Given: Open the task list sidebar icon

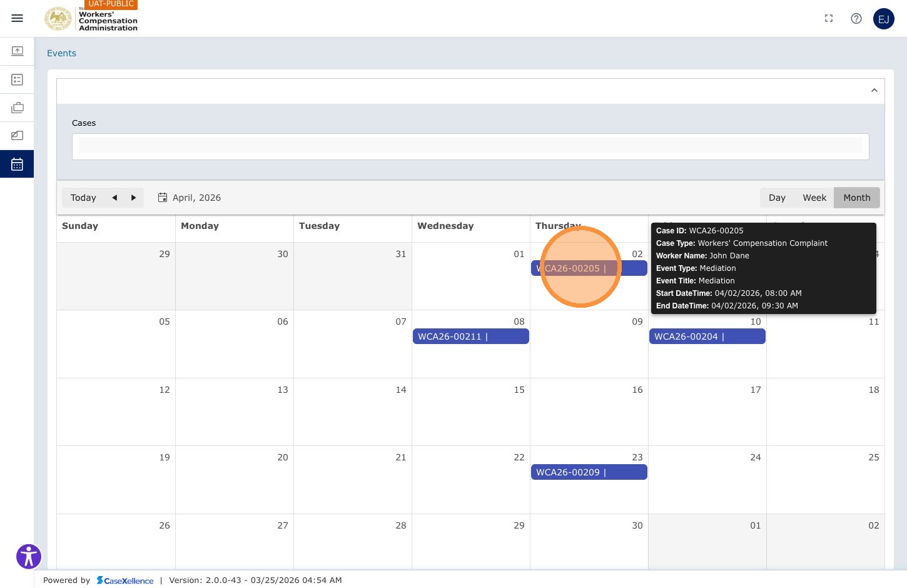Looking at the screenshot, I should [x=17, y=79].
